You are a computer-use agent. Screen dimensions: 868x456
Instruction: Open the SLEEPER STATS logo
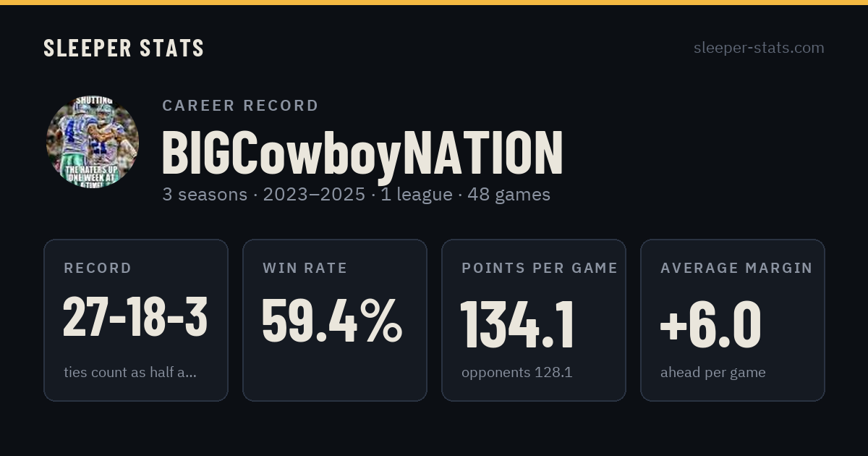tap(124, 48)
